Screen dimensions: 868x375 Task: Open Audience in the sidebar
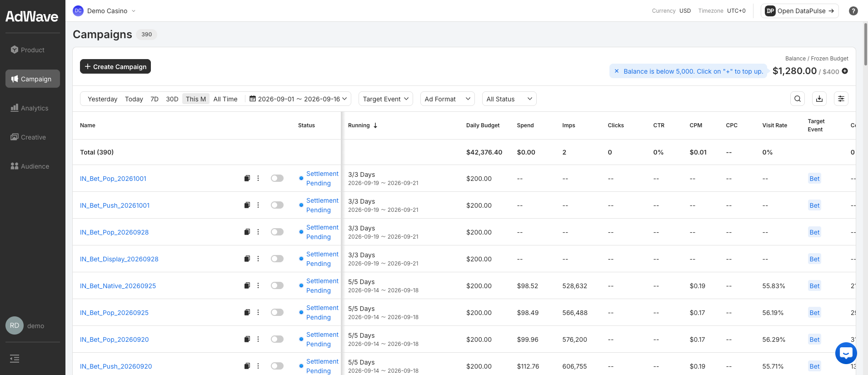click(33, 166)
